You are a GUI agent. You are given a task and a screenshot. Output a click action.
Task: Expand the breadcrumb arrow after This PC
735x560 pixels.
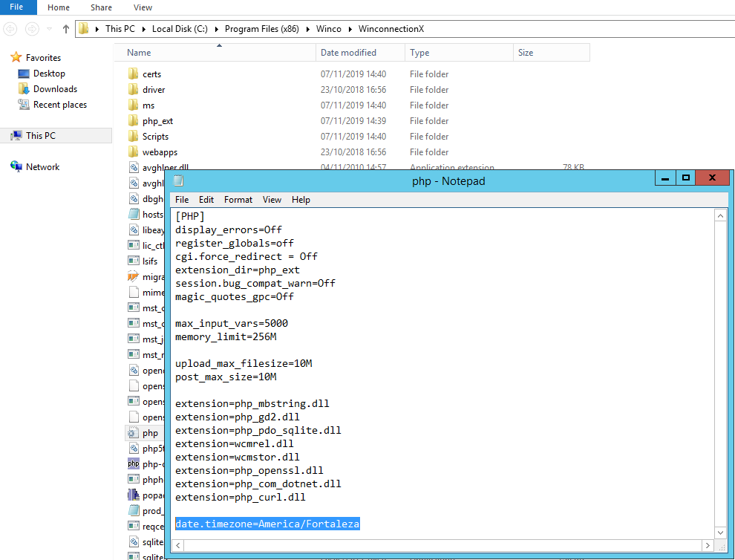pos(144,29)
